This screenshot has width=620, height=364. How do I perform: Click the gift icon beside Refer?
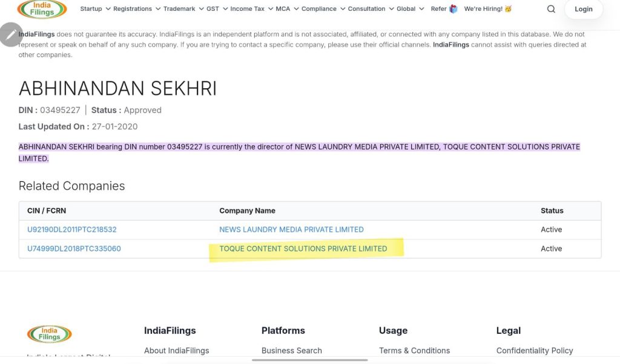453,8
